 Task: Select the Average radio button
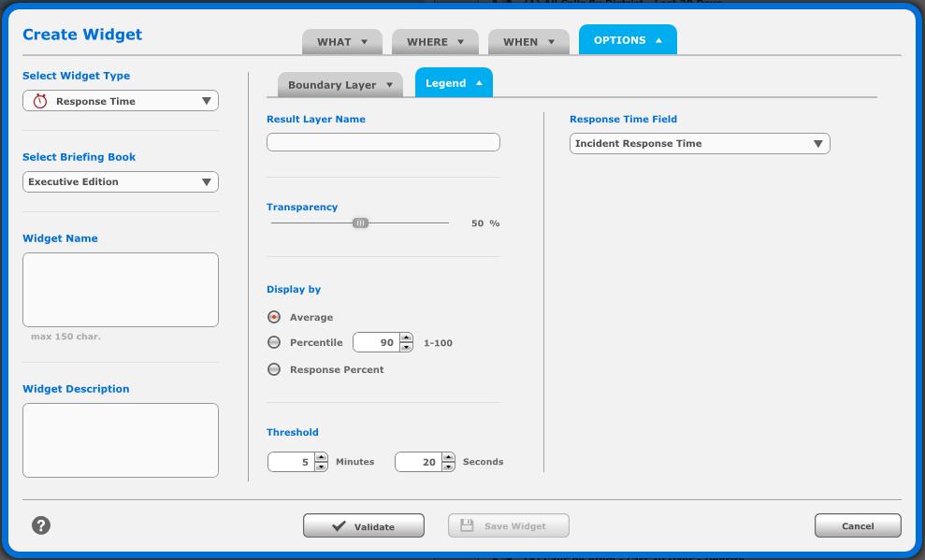(x=274, y=317)
